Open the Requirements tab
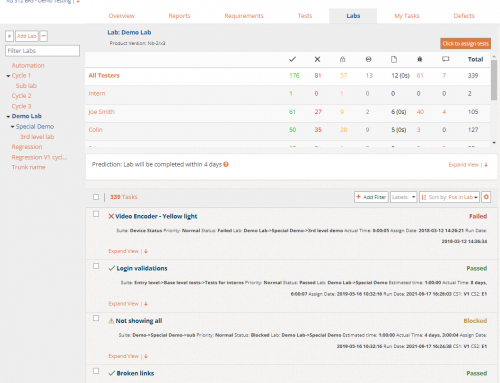 [244, 16]
